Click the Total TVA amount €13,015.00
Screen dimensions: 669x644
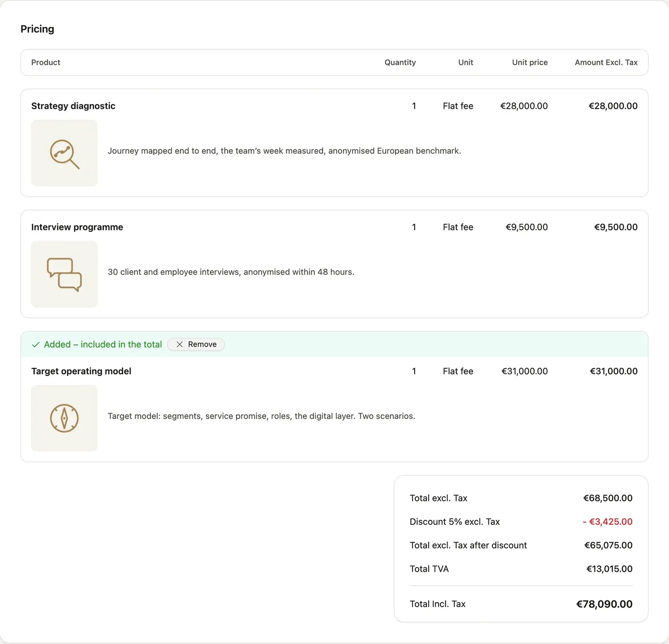[609, 569]
